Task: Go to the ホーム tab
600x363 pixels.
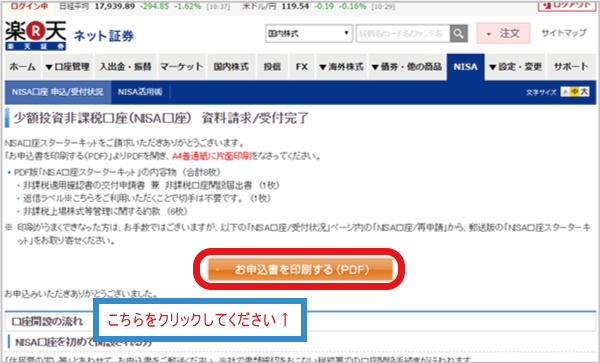Action: [x=23, y=67]
